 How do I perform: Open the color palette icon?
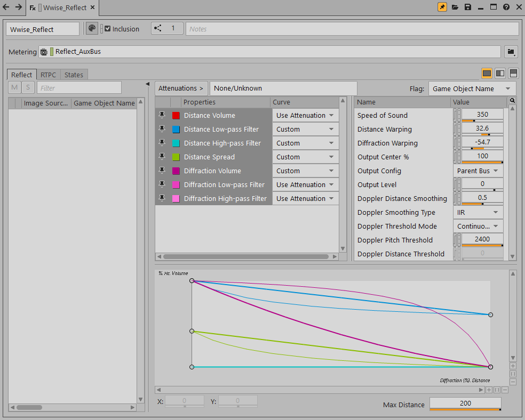92,29
